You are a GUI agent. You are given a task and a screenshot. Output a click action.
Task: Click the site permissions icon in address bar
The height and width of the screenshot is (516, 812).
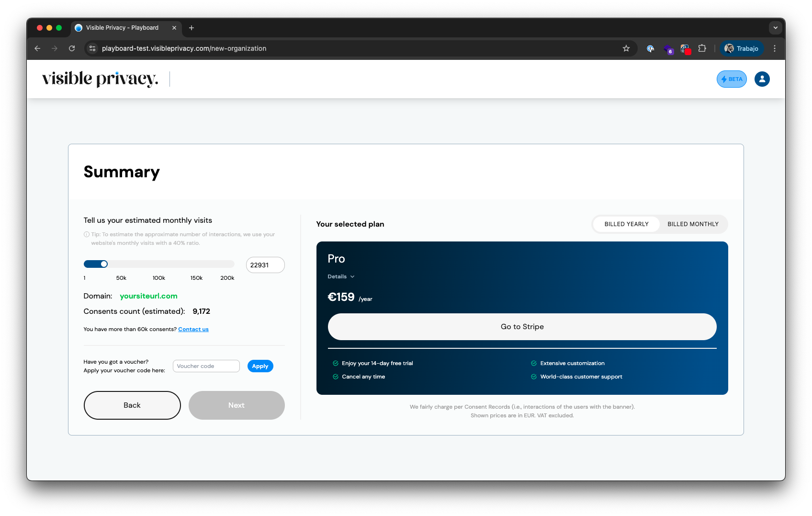coord(92,48)
